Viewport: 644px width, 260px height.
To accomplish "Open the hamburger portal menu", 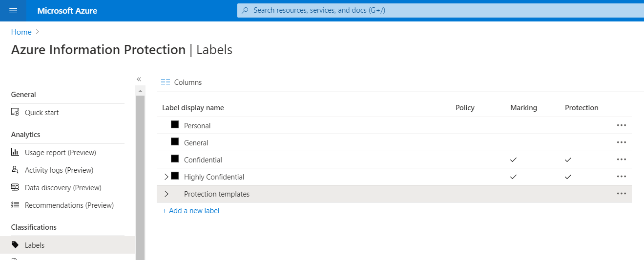I will (13, 11).
